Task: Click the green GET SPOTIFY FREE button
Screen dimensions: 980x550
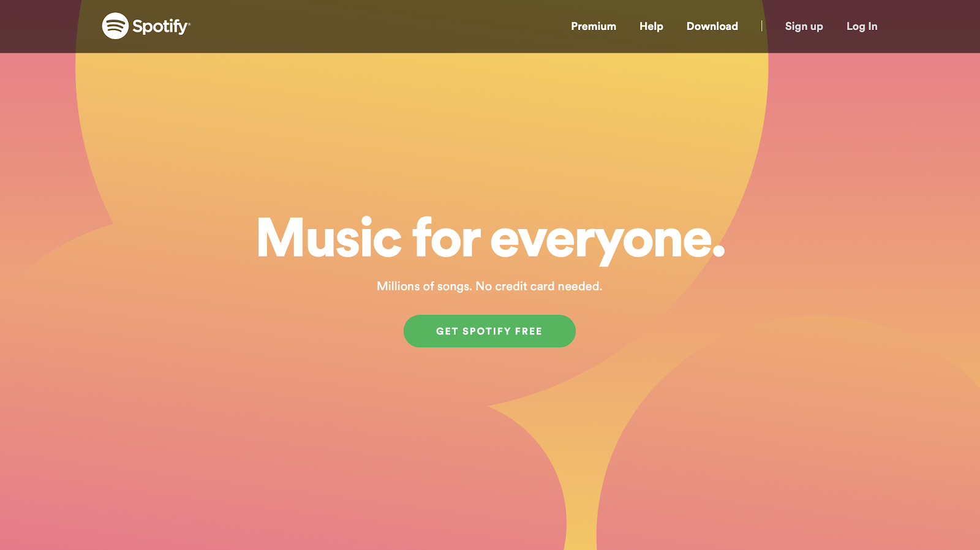Action: pos(489,331)
